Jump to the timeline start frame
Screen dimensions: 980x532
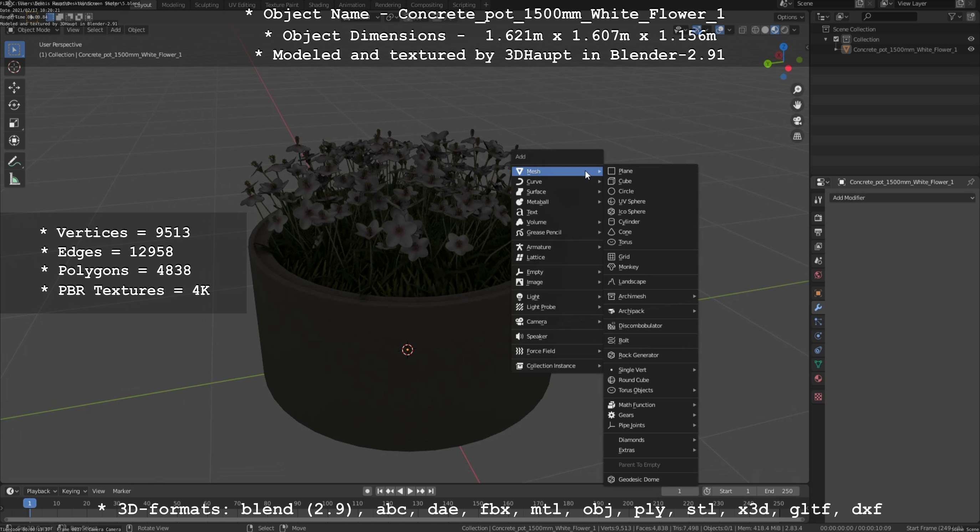[380, 491]
